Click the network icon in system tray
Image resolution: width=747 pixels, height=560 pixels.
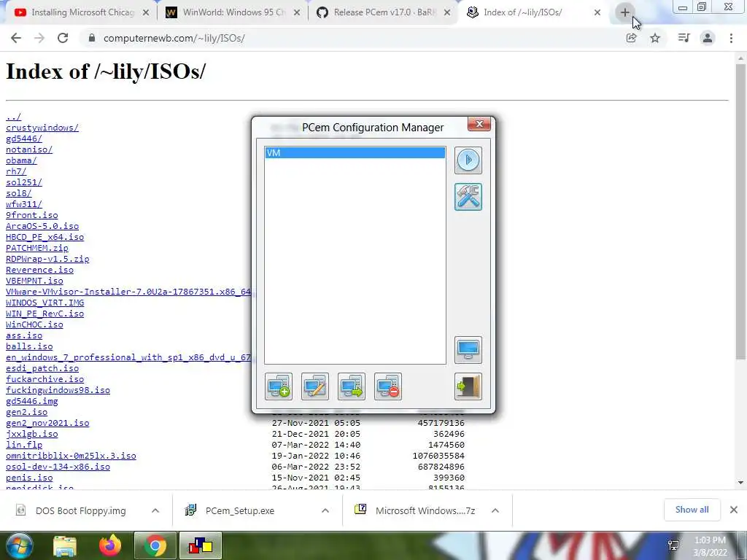click(673, 545)
